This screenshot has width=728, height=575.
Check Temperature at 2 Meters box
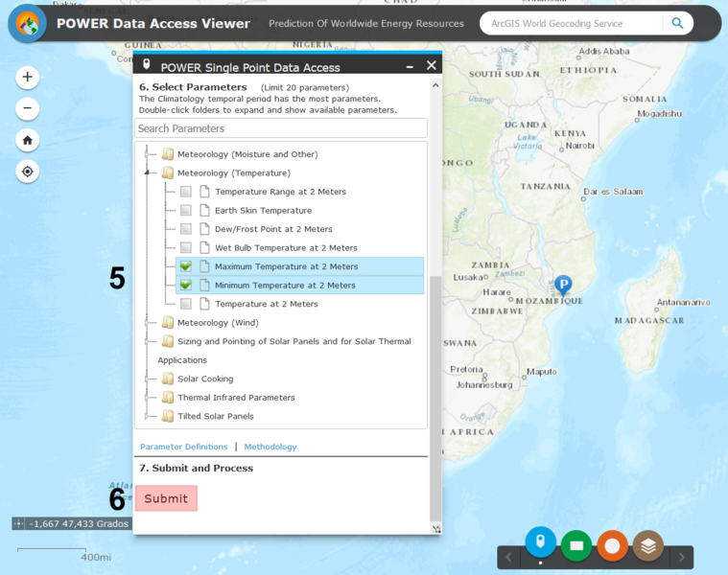coord(186,304)
